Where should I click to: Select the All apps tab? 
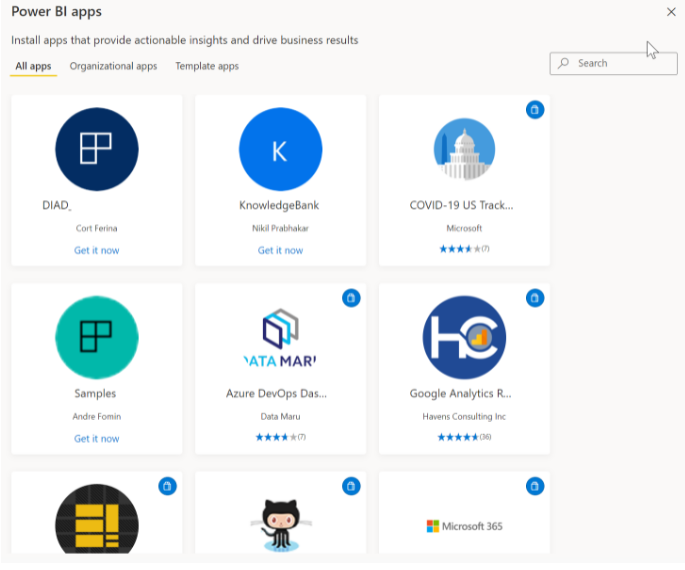click(33, 66)
